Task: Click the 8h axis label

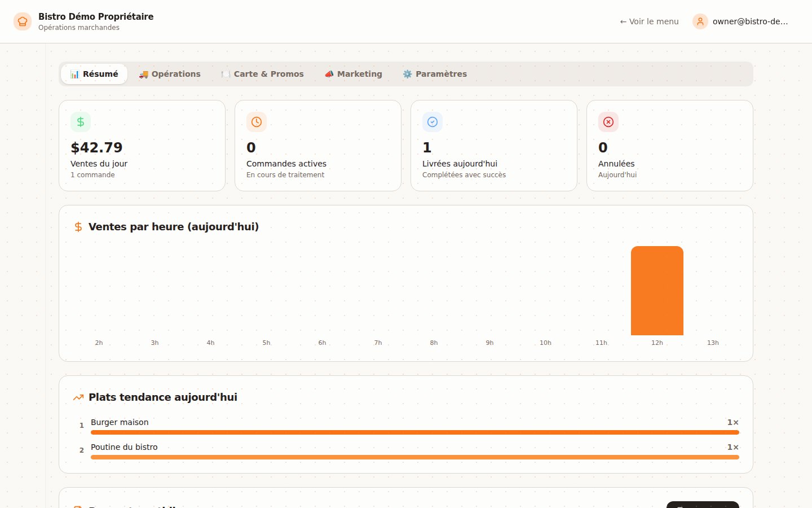Action: tap(434, 343)
